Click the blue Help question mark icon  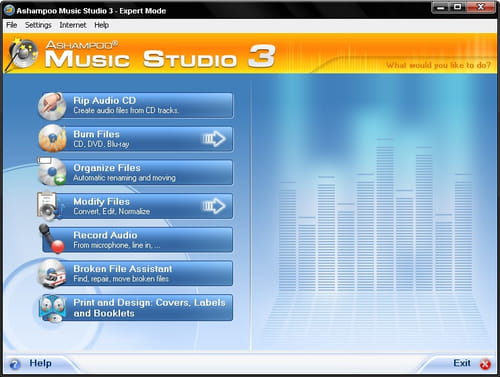click(x=15, y=364)
